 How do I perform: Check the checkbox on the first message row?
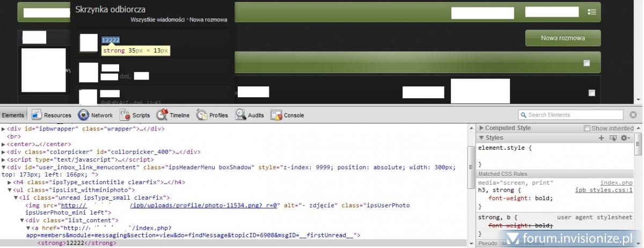tap(591, 93)
